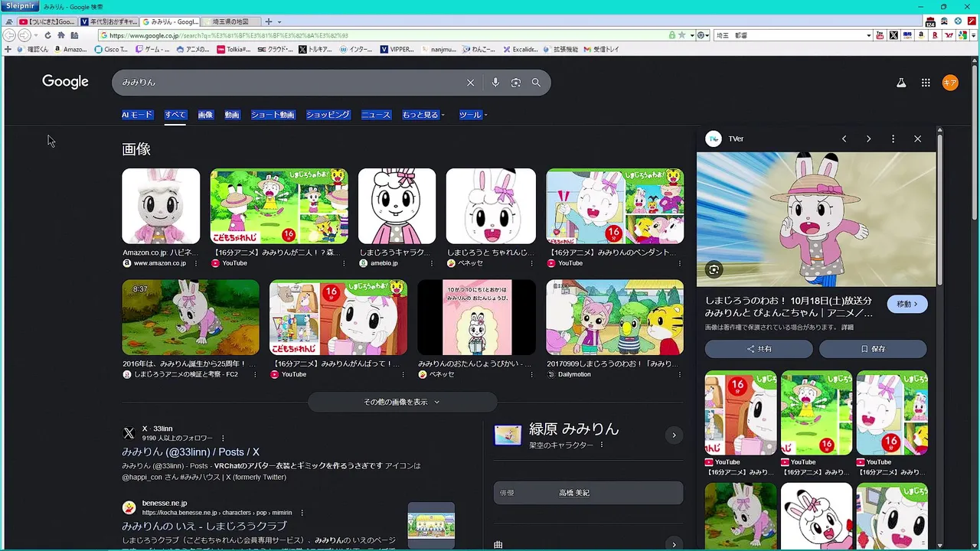
Task: Click the Google logo
Action: pyautogui.click(x=65, y=82)
